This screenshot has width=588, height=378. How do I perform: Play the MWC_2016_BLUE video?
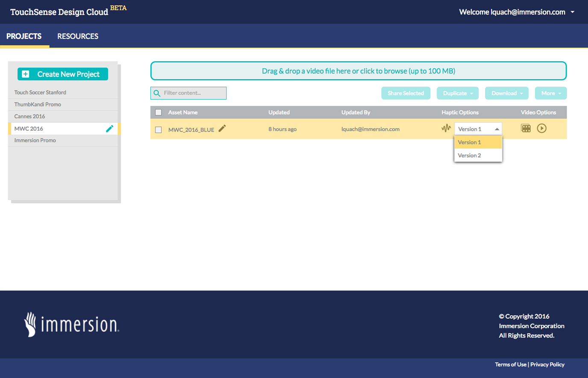[x=541, y=128]
